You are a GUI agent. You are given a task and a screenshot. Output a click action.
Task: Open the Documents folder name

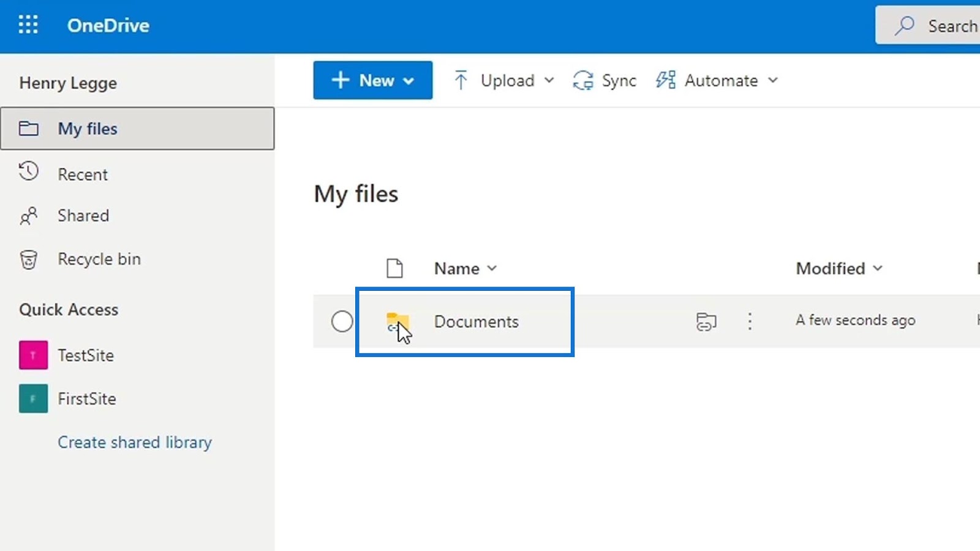point(476,321)
